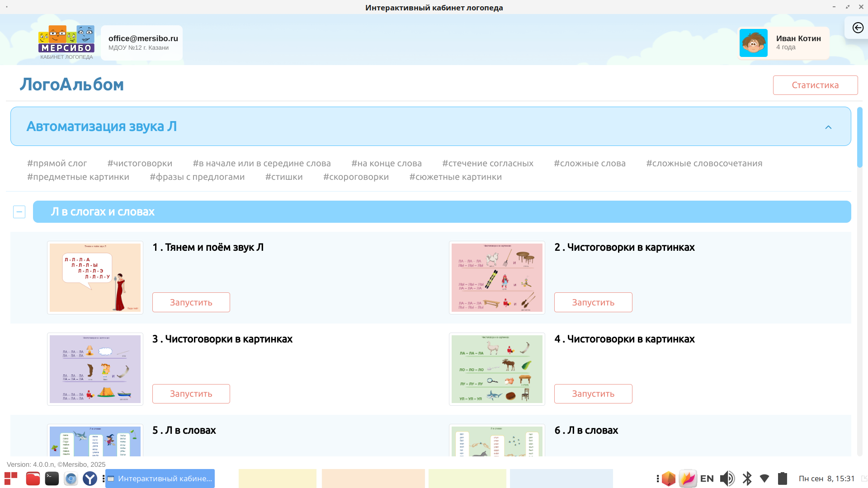Screen dimensions: 868x488
Task: Open the EN keyboard layout indicator
Action: (x=707, y=479)
